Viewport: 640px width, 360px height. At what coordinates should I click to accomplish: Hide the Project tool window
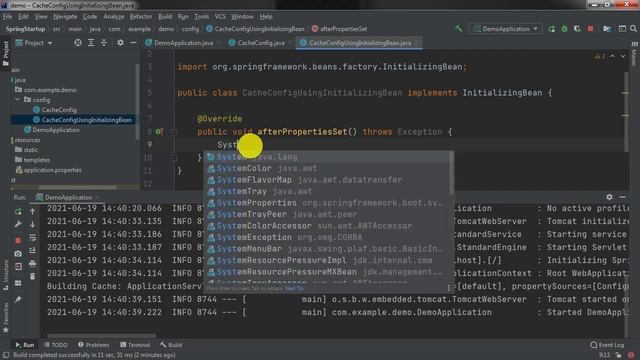133,43
